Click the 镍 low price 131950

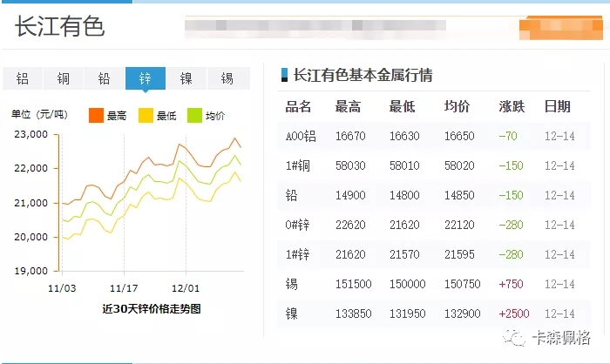pyautogui.click(x=408, y=313)
